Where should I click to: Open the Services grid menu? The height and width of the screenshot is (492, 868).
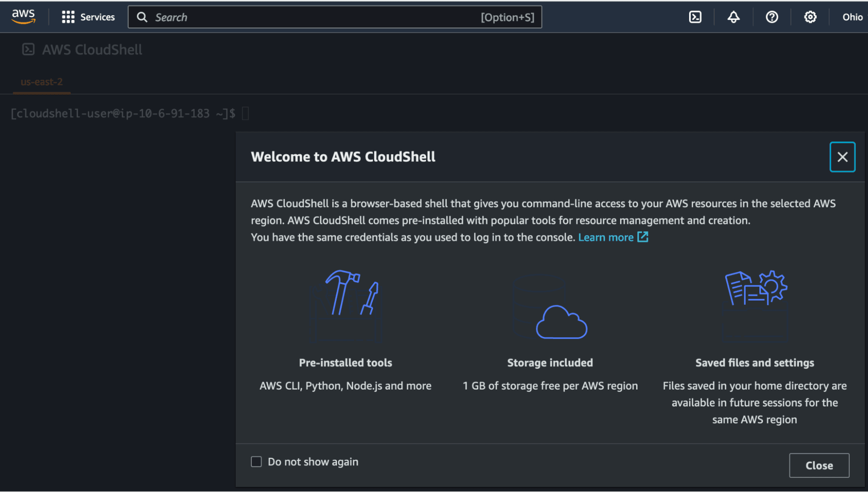point(68,17)
